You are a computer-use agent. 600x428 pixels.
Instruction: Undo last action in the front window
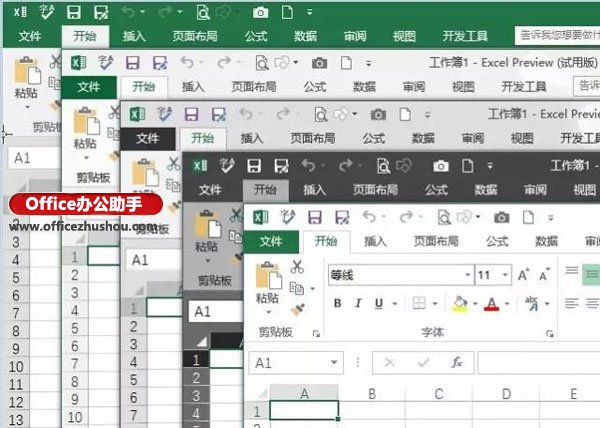click(369, 217)
